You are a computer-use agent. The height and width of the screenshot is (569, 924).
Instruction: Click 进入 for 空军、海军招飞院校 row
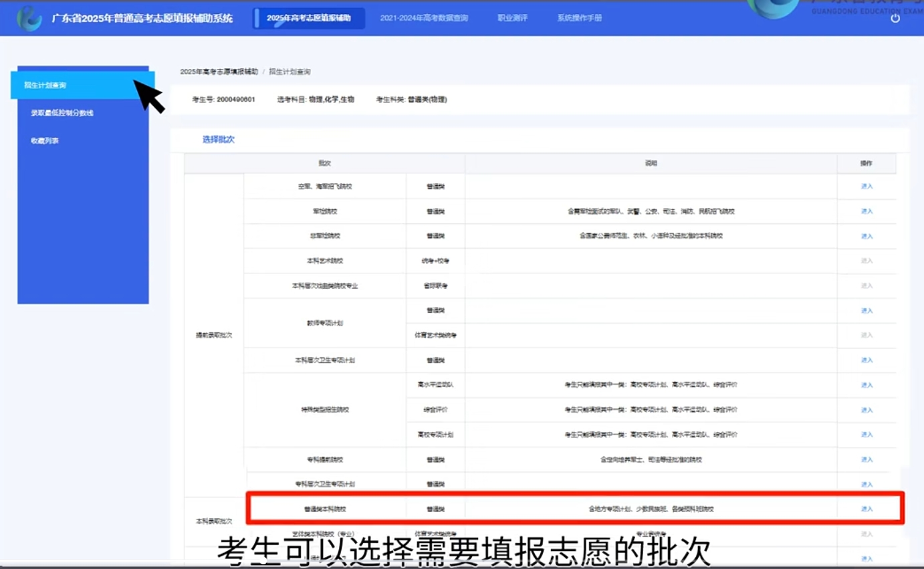tap(867, 187)
